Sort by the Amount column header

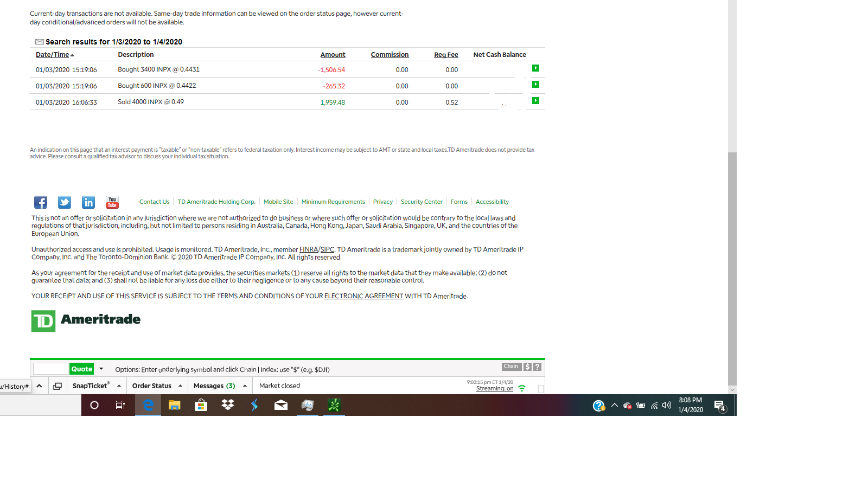click(333, 55)
